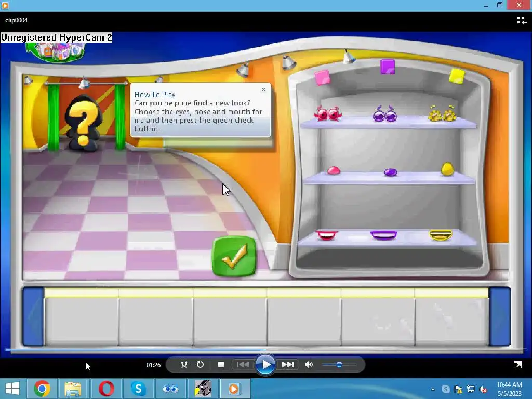
Task: Click the video seek progress bar
Action: click(x=266, y=350)
